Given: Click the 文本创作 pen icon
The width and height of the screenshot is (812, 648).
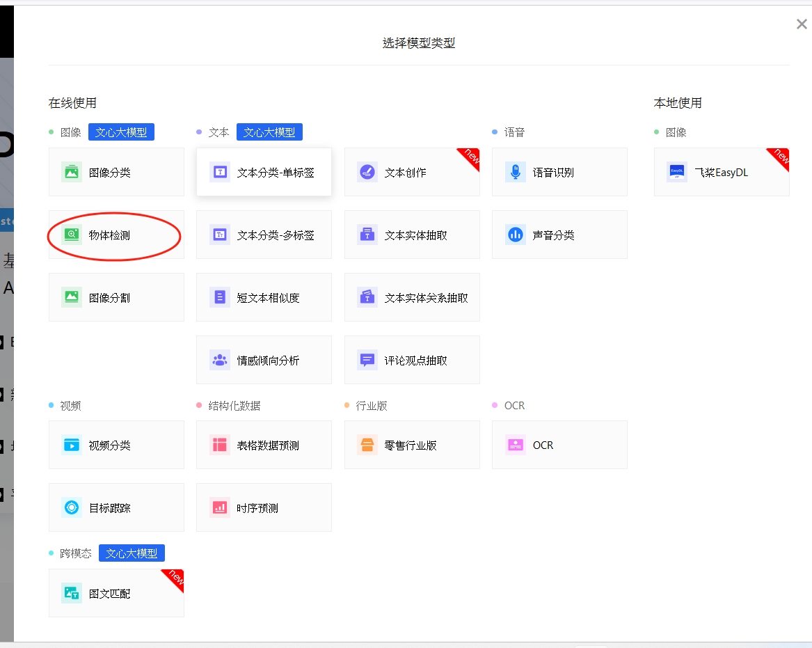Looking at the screenshot, I should (x=367, y=172).
